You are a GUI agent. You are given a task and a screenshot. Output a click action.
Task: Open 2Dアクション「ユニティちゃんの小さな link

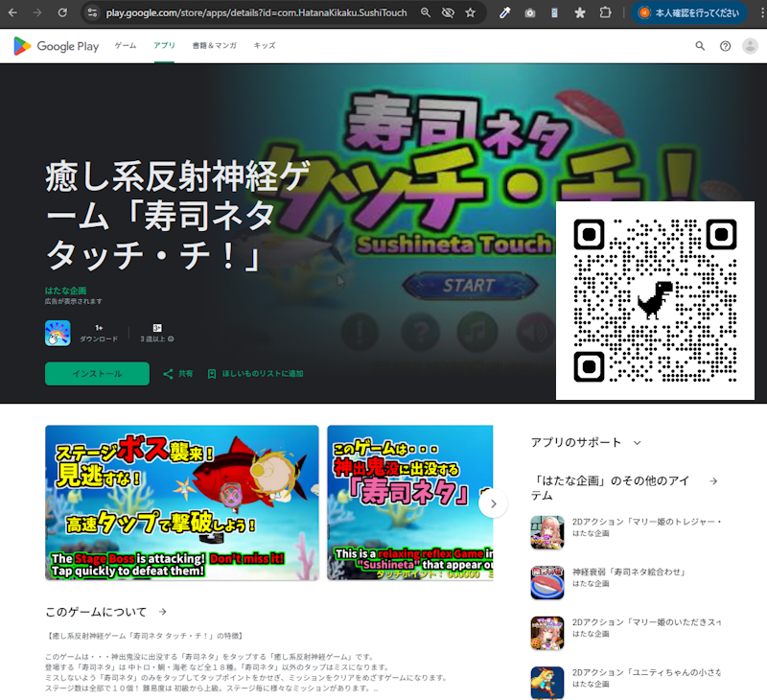646,672
